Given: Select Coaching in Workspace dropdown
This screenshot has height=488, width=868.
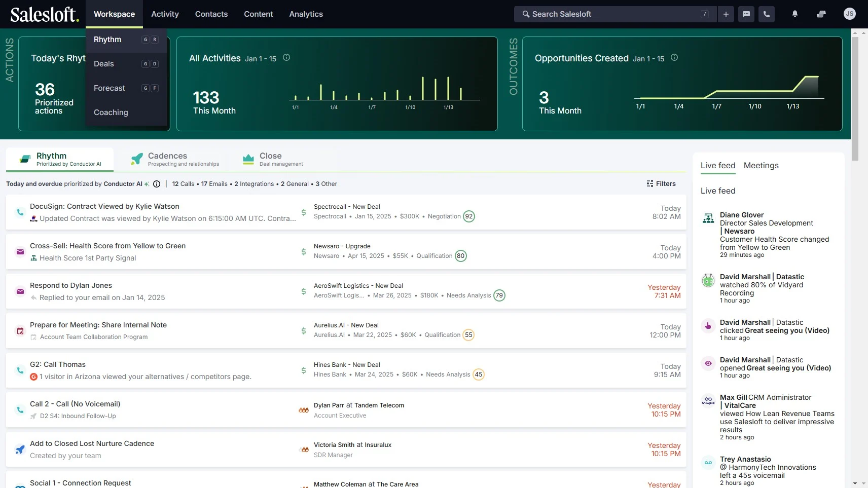Looking at the screenshot, I should [x=126, y=112].
